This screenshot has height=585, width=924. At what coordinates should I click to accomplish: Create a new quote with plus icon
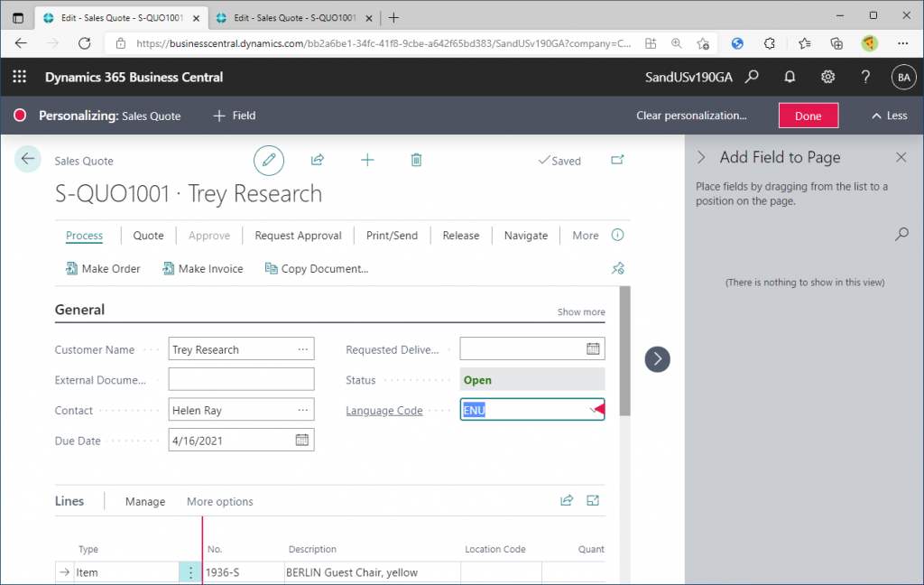[x=367, y=160]
